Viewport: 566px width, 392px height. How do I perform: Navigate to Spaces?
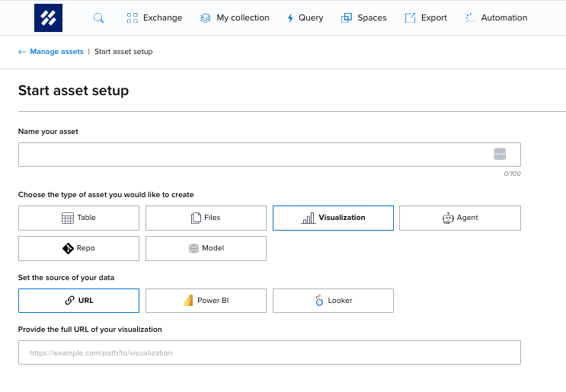coord(363,18)
